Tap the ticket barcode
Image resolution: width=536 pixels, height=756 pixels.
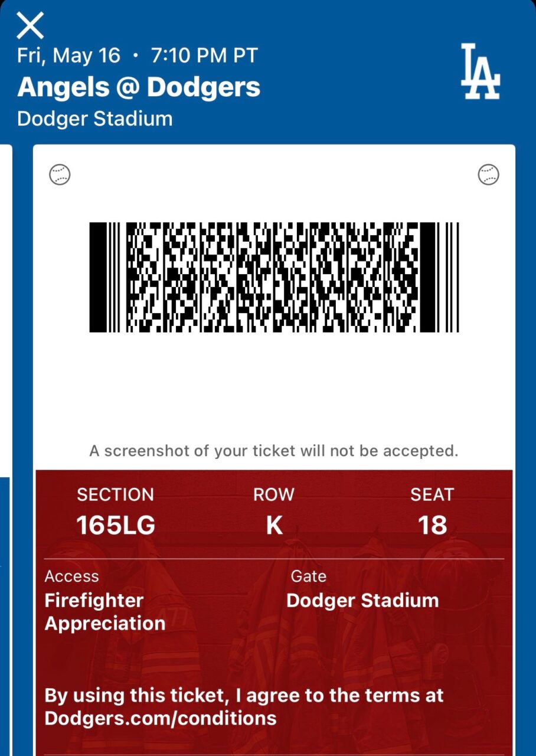click(274, 277)
